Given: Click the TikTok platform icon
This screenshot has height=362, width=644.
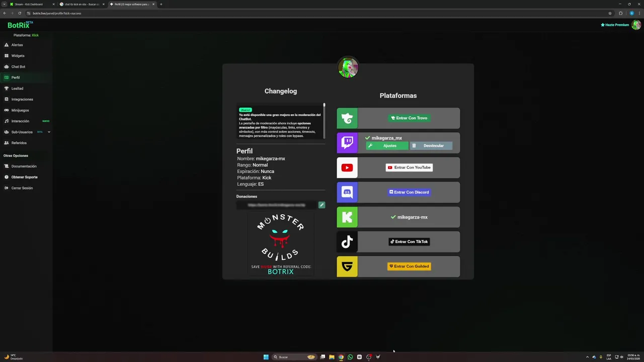Looking at the screenshot, I should [x=347, y=242].
